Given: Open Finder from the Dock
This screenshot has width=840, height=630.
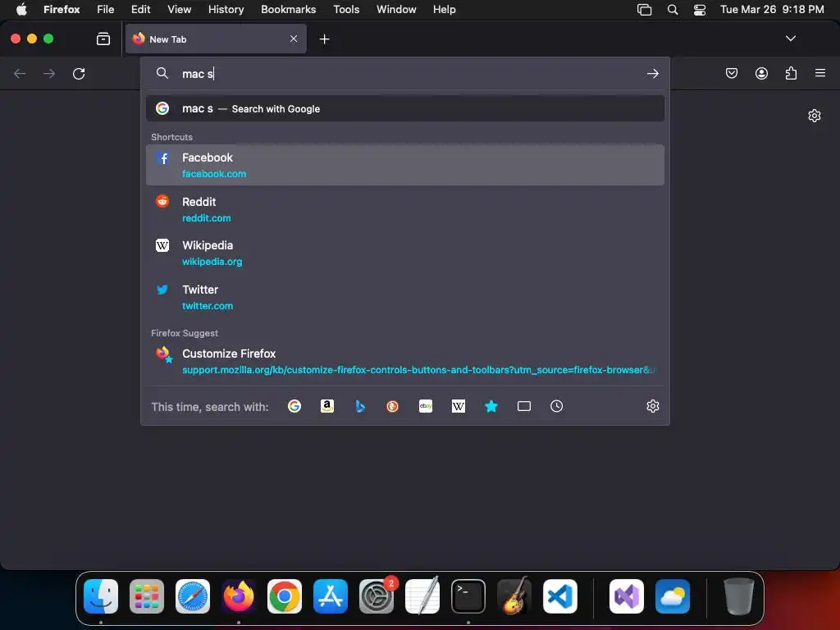Looking at the screenshot, I should click(101, 596).
